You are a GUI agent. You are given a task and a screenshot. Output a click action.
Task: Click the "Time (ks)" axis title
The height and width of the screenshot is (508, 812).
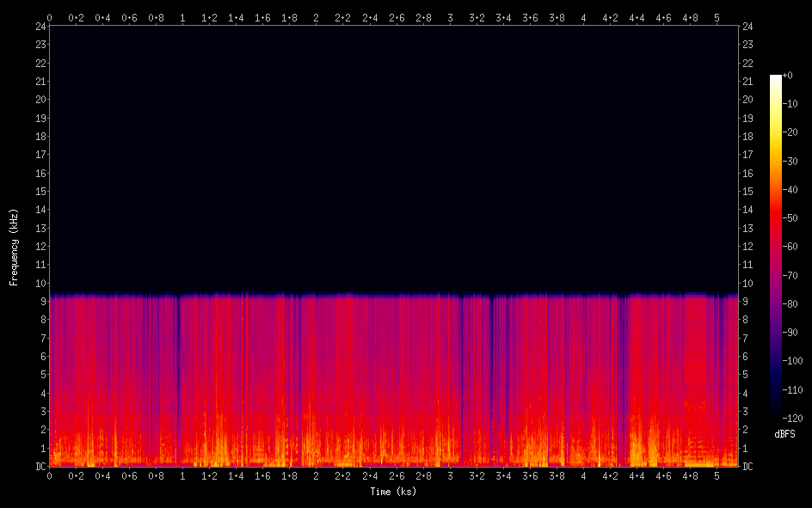393,492
